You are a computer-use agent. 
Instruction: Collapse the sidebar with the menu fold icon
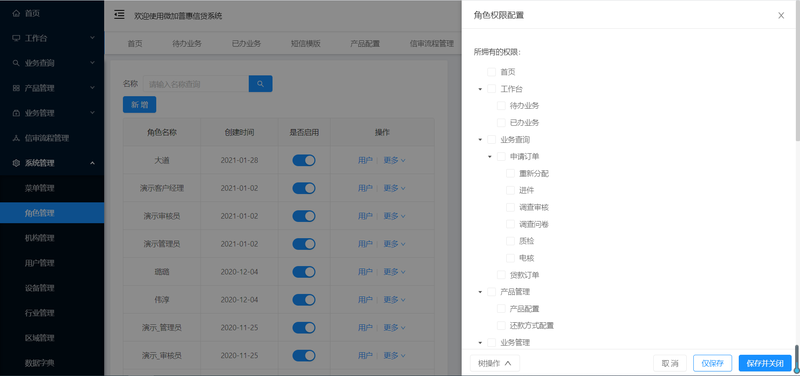(x=119, y=15)
